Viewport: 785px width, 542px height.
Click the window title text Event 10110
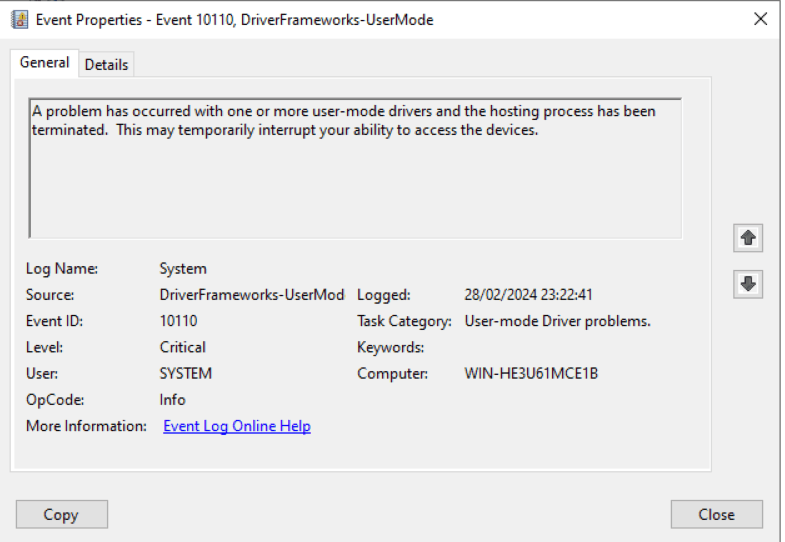coord(194,20)
